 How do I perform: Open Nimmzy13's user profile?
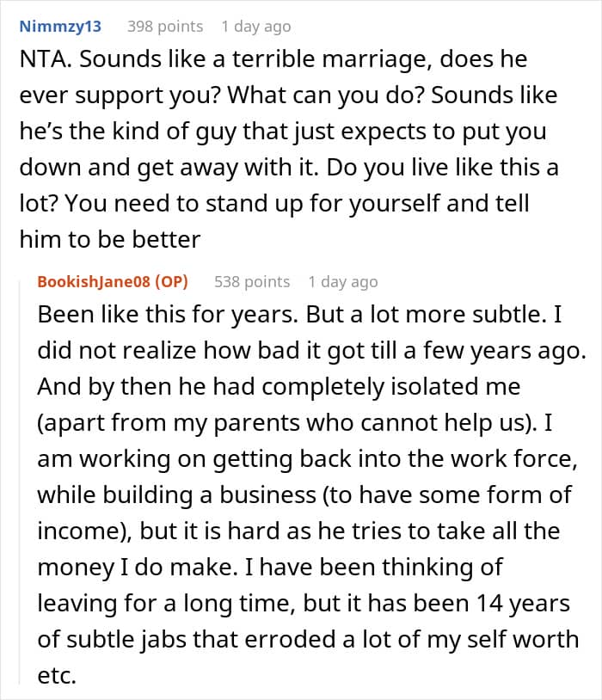[x=60, y=27]
